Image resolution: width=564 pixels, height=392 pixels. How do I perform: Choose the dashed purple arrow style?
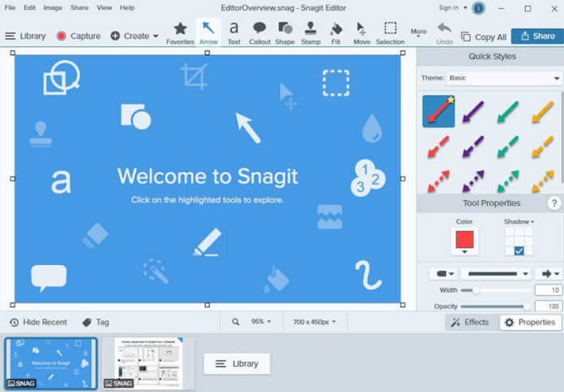click(x=473, y=147)
